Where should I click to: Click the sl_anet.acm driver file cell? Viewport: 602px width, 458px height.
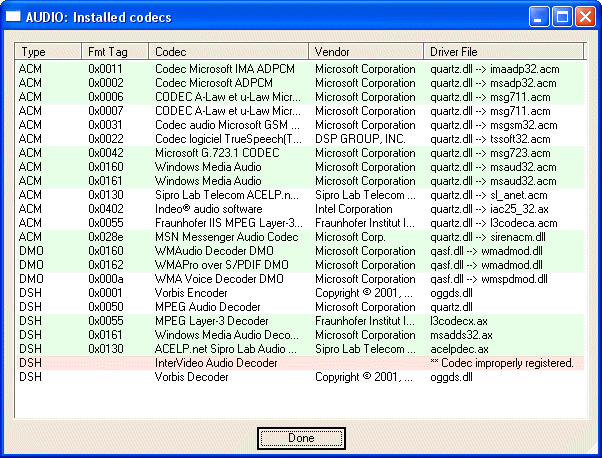coord(489,195)
